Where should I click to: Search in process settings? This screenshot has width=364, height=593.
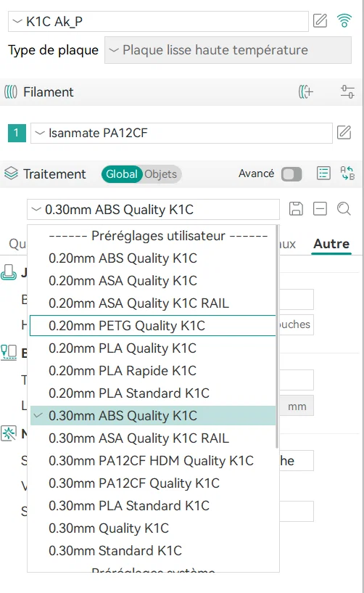[344, 209]
